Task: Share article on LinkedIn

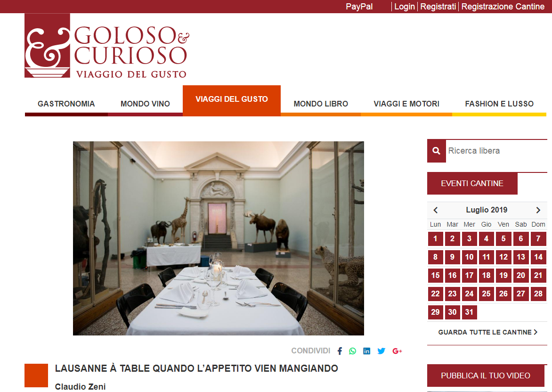Action: [x=366, y=351]
